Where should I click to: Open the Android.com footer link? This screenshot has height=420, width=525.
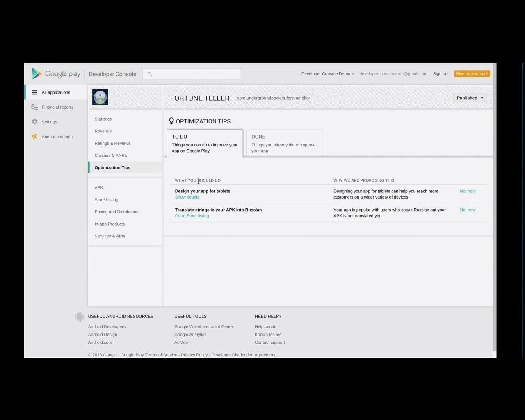pyautogui.click(x=100, y=342)
